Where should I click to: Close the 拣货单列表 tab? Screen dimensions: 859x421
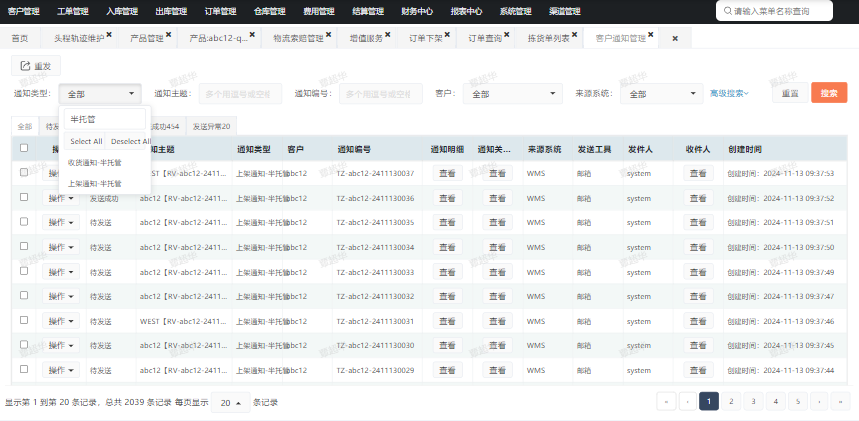(575, 35)
